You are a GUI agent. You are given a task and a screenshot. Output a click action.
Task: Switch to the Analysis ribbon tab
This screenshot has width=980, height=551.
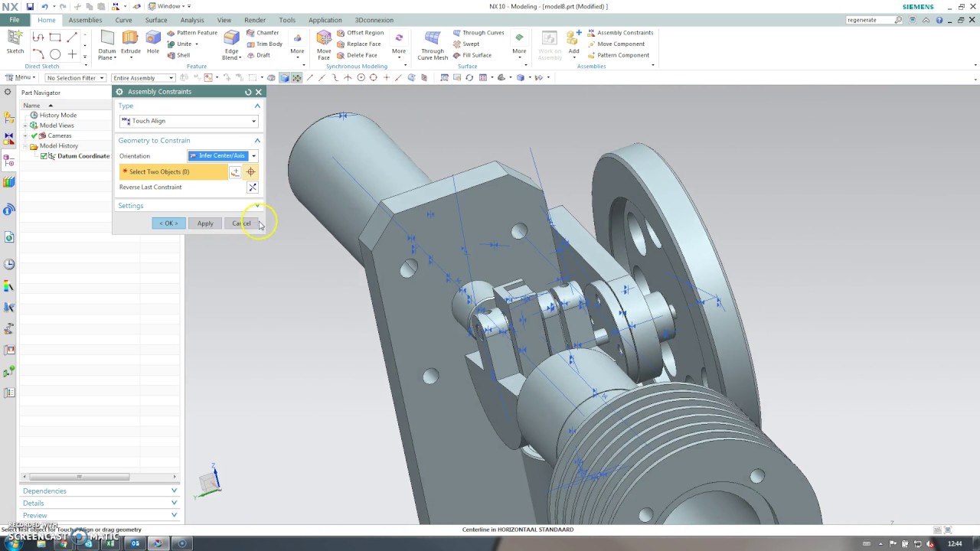pyautogui.click(x=191, y=20)
